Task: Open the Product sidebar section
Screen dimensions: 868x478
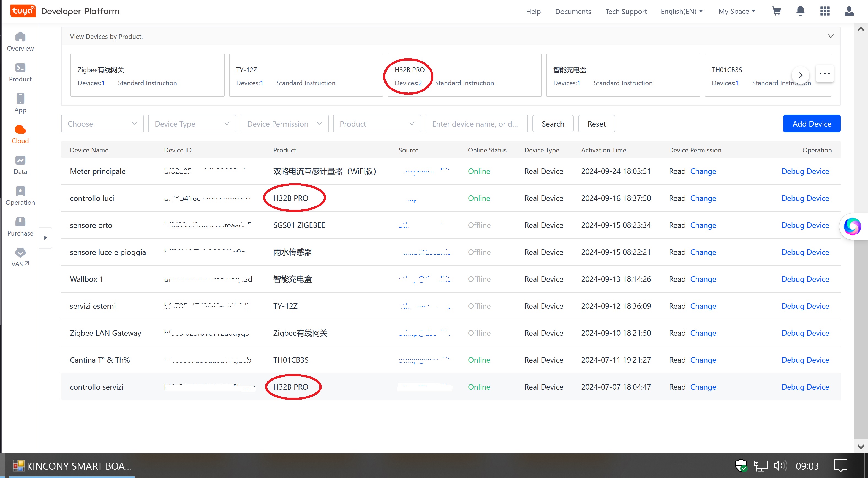Action: (20, 72)
